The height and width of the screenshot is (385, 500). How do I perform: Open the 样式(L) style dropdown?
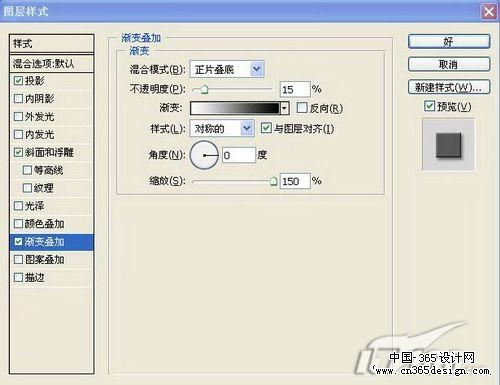point(222,128)
